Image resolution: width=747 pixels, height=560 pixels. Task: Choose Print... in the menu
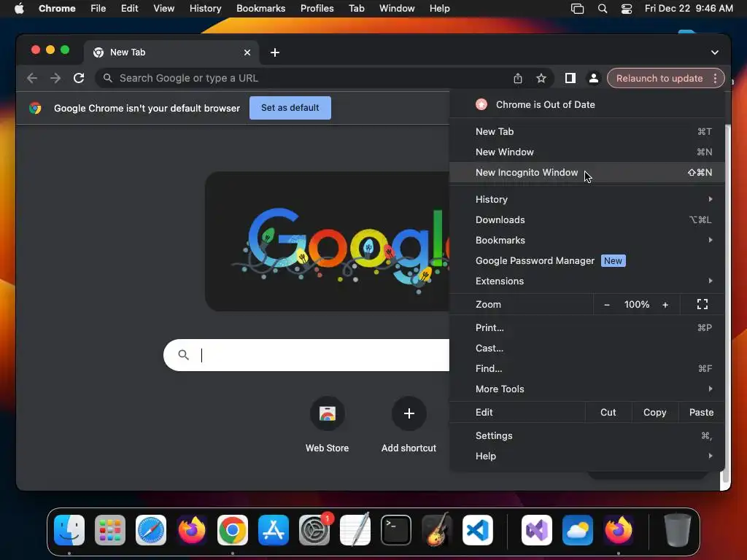(x=587, y=327)
